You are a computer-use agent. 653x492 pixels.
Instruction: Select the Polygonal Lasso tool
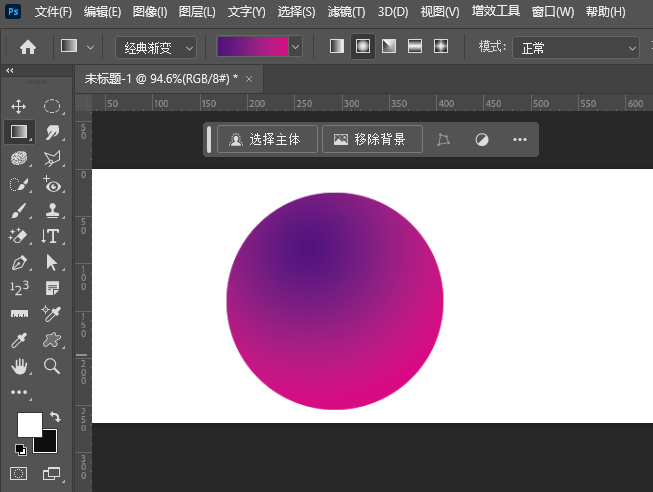click(x=52, y=158)
